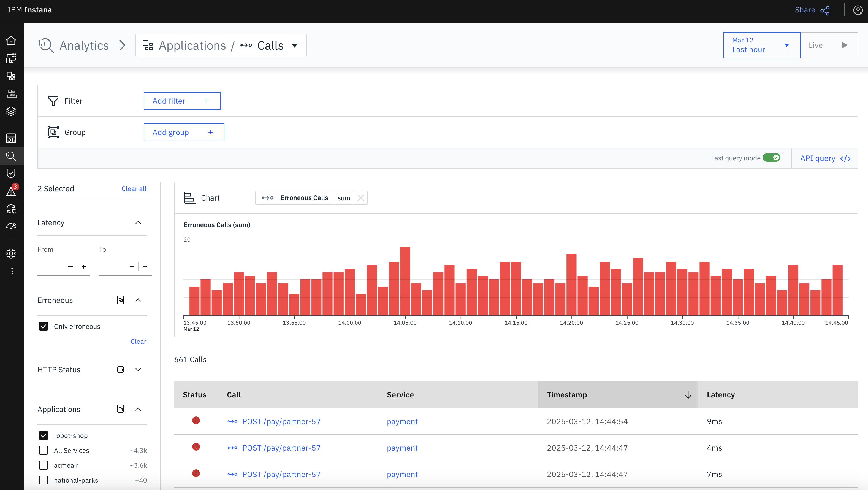Viewport: 868px width, 490px height.
Task: Click the tallest chart bar near 14:05:00
Action: pyautogui.click(x=405, y=281)
